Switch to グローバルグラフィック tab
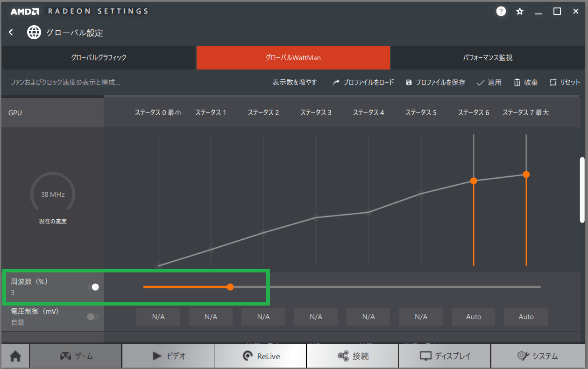 tap(99, 58)
